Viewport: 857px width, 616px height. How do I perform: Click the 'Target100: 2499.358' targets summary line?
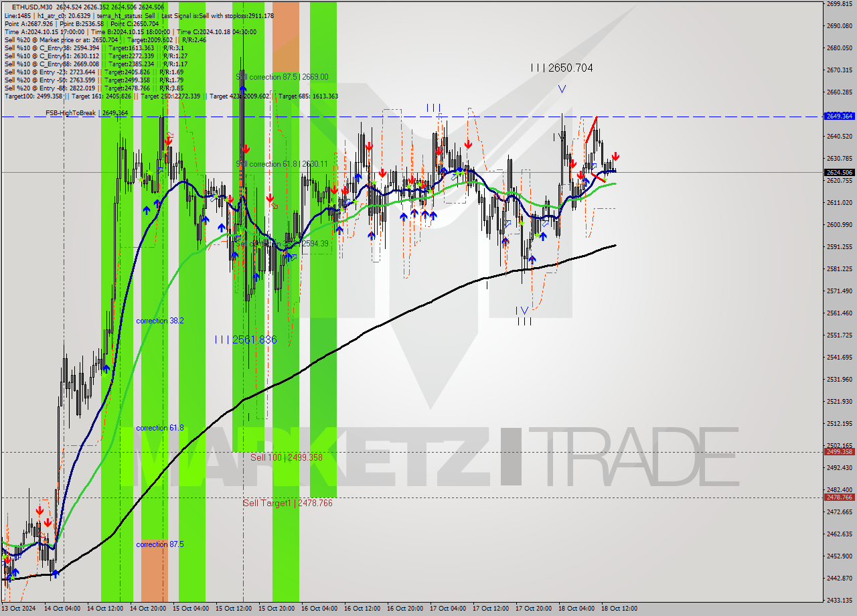171,96
